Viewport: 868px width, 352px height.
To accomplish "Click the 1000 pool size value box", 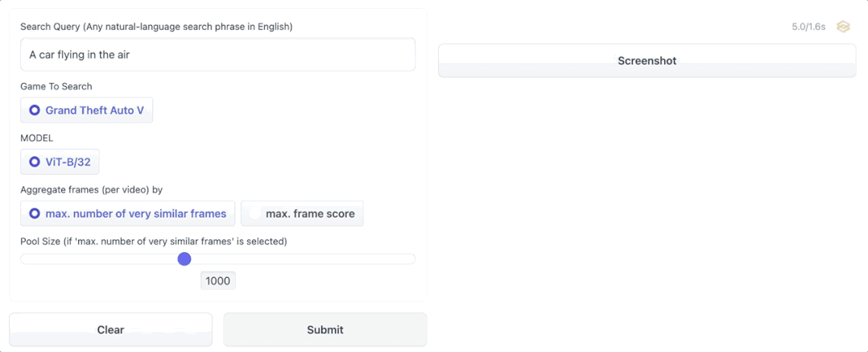I will pyautogui.click(x=217, y=280).
